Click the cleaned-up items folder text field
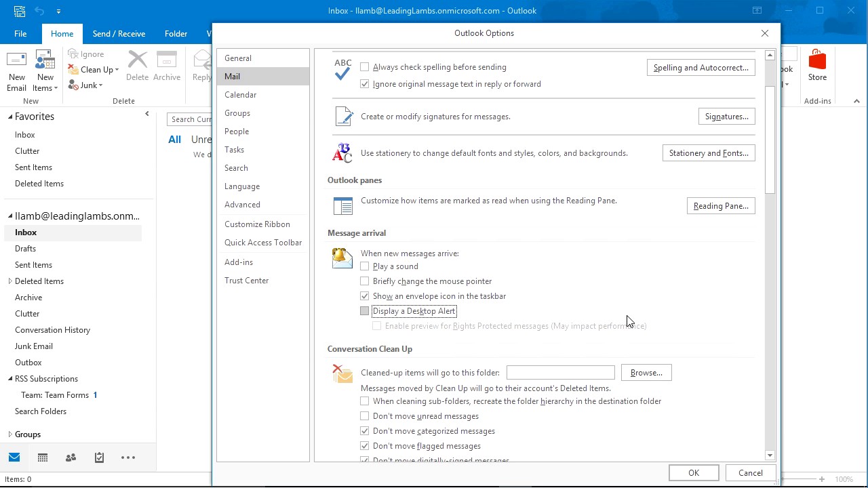Viewport: 868px width, 488px height. pyautogui.click(x=561, y=373)
